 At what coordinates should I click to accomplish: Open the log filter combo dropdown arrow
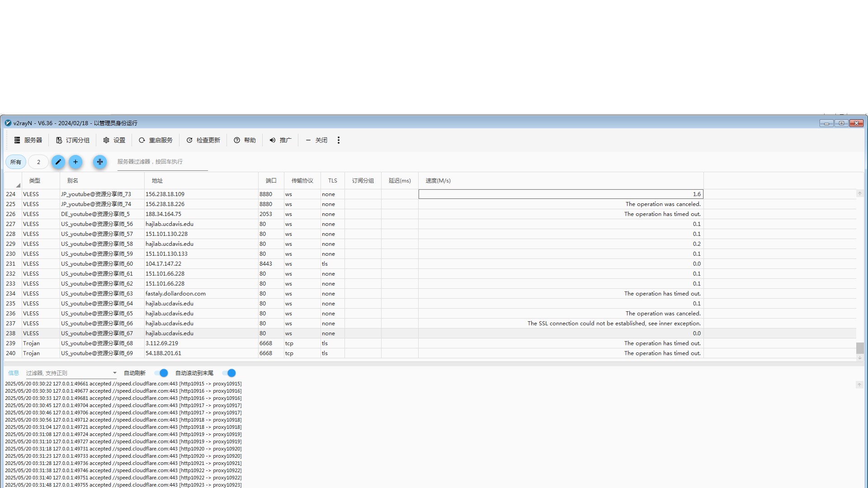tap(115, 373)
